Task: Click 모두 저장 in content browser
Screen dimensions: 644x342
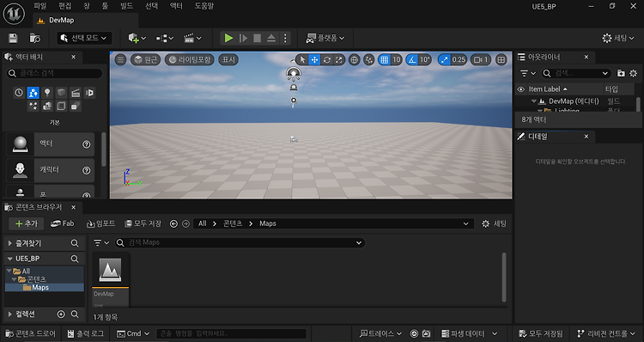Action: [x=143, y=223]
